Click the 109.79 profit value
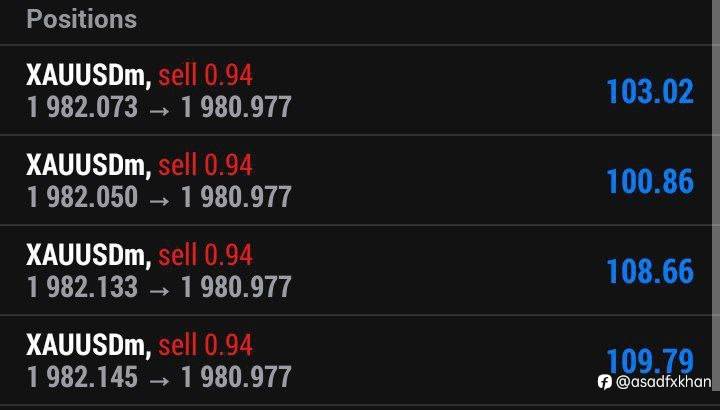Viewport: 720px width, 410px height. 649,360
